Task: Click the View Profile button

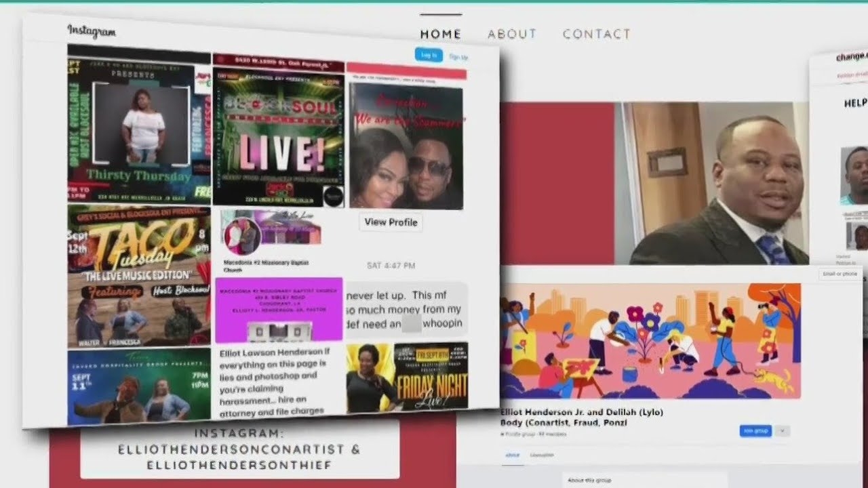Action: 391,222
